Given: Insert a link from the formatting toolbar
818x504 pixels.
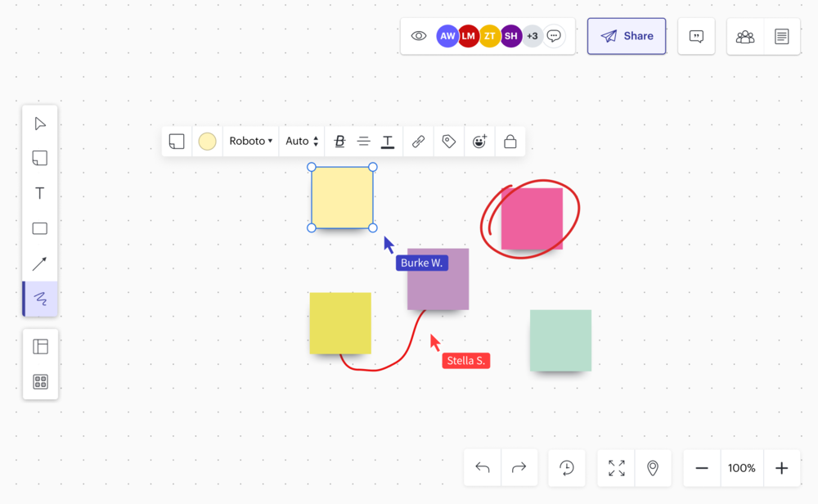Looking at the screenshot, I should point(418,142).
